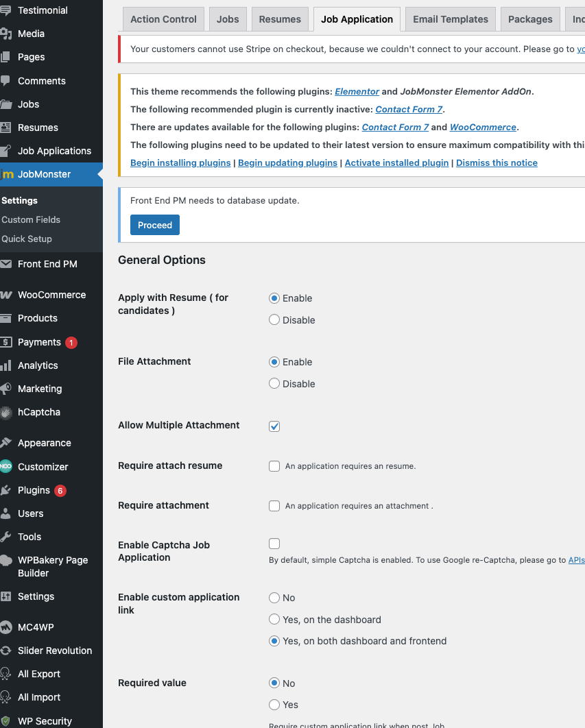Click the Job Applications icon

click(5, 151)
